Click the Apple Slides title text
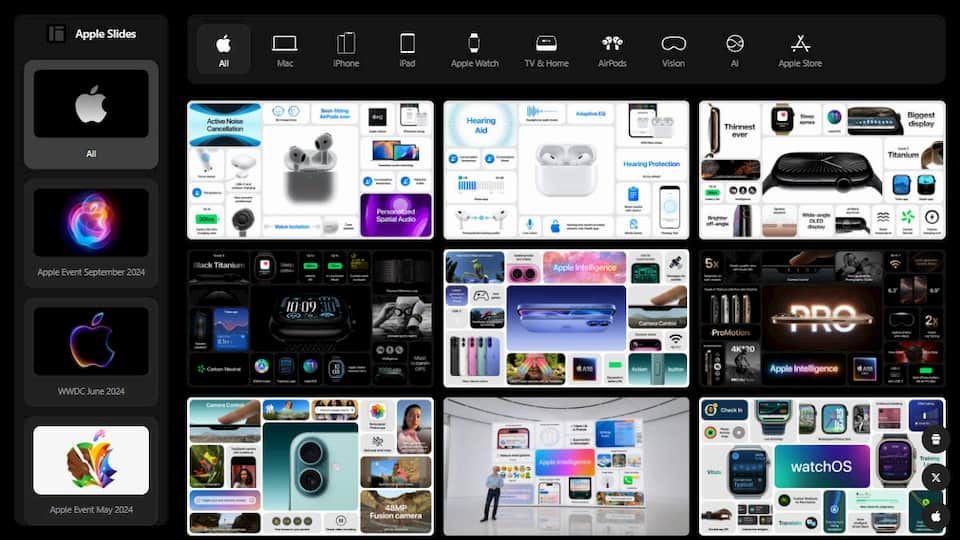 point(105,34)
